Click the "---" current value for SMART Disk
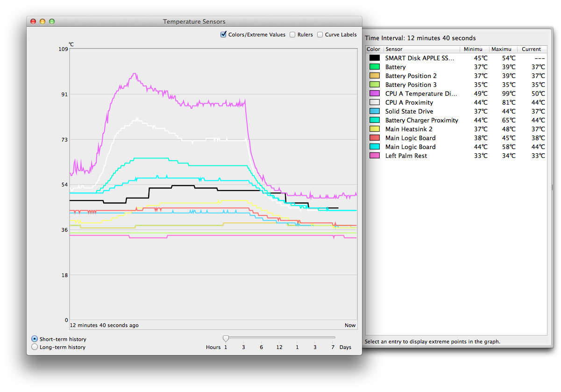561x392 pixels. coord(540,58)
